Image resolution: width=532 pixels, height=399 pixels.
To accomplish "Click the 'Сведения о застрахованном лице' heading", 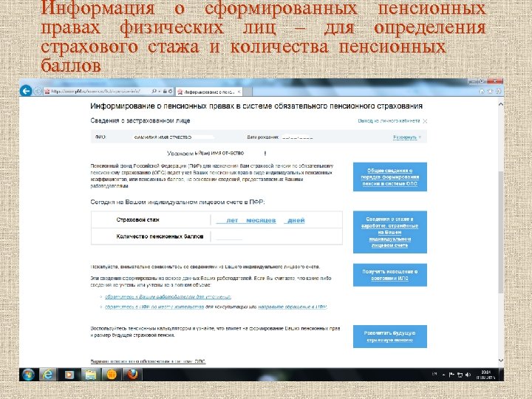I will [x=140, y=120].
